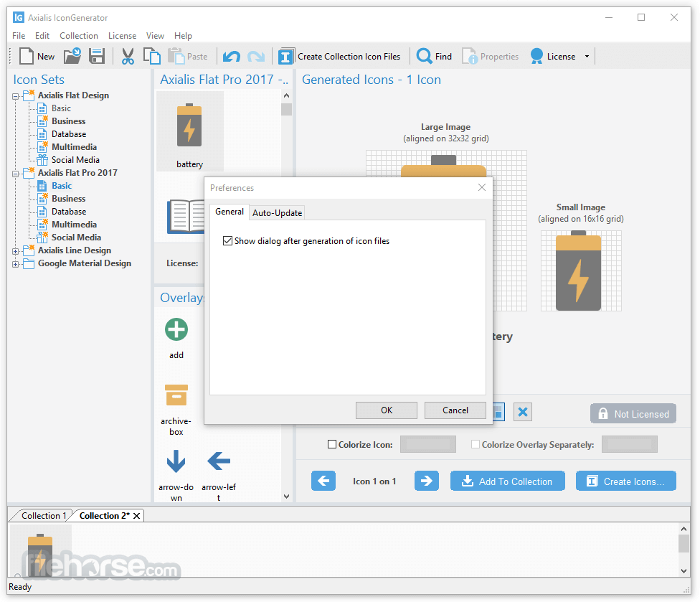
Task: Click the blue X remove overlay button
Action: click(523, 412)
